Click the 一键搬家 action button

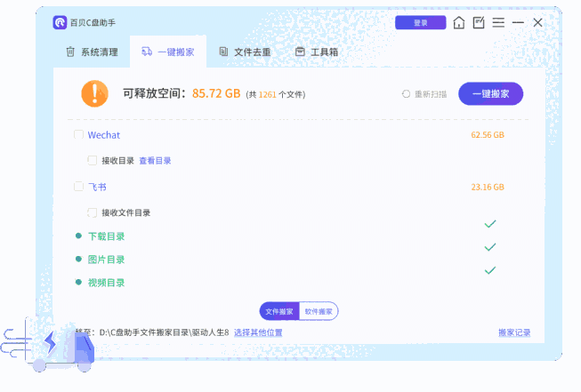[x=490, y=93]
